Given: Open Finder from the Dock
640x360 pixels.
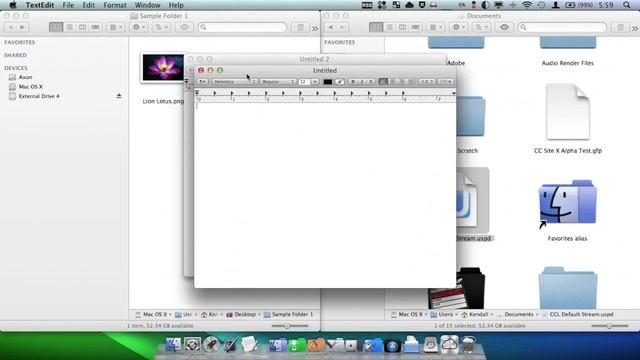Looking at the screenshot, I should [x=173, y=344].
